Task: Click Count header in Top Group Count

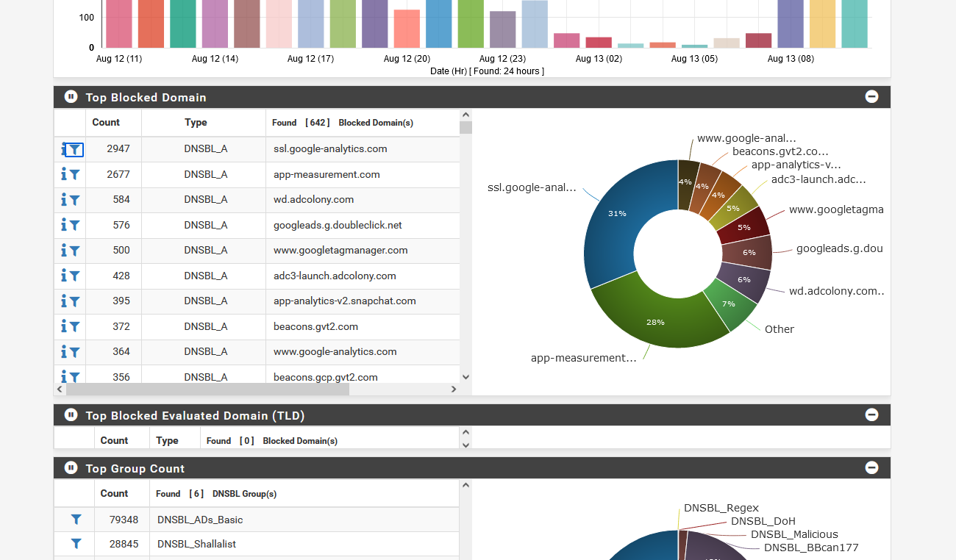Action: (x=114, y=493)
